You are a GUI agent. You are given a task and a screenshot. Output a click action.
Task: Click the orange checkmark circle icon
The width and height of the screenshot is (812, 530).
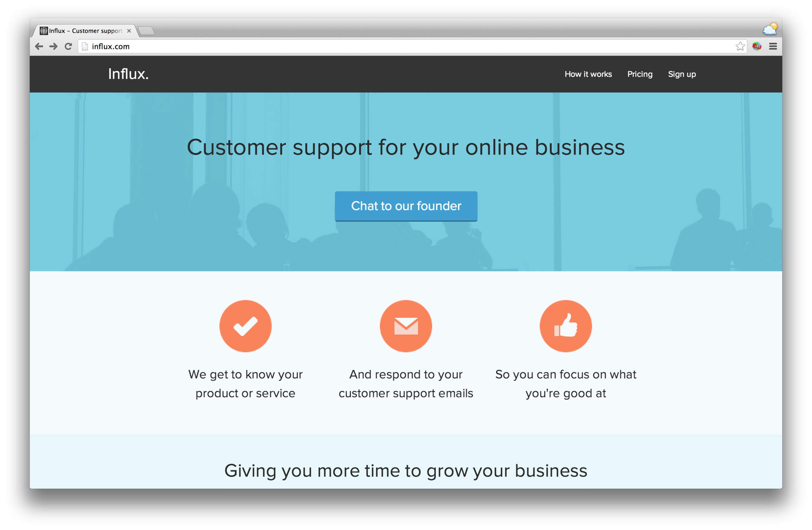pos(245,326)
